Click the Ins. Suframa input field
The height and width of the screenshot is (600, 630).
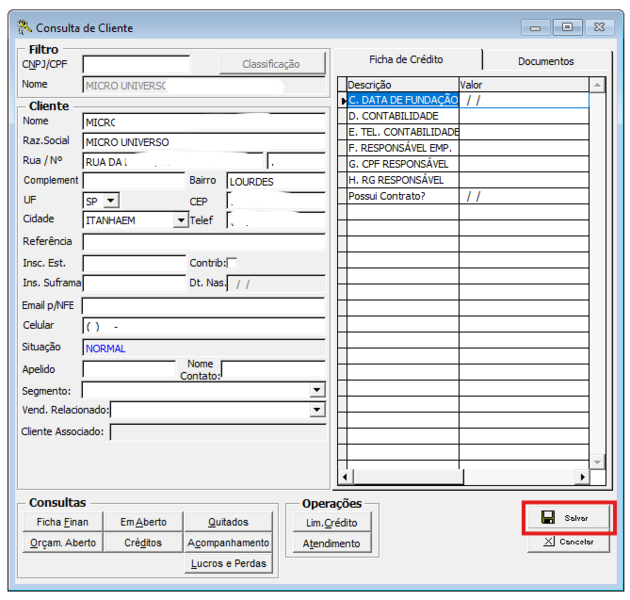pos(134,283)
